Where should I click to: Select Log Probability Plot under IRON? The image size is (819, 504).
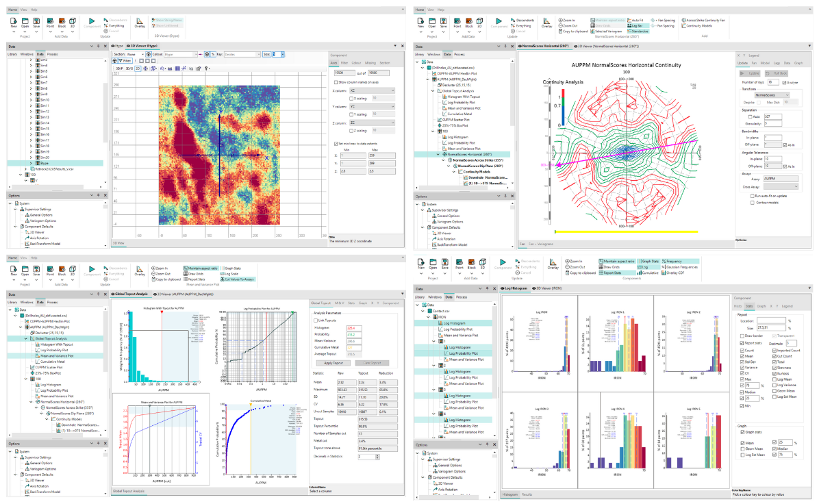457,329
